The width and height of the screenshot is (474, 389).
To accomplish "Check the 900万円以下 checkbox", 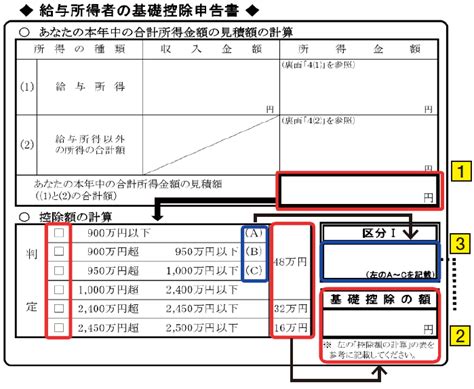I will (x=59, y=233).
